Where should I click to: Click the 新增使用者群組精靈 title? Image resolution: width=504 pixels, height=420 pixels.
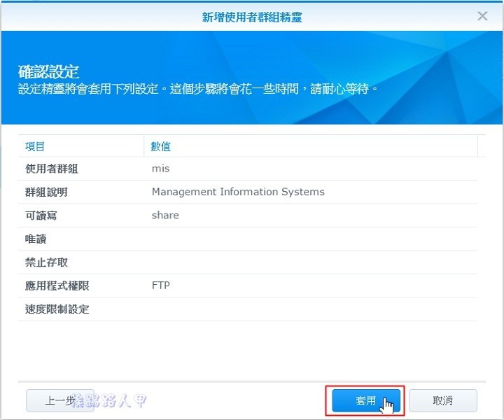coord(252,17)
